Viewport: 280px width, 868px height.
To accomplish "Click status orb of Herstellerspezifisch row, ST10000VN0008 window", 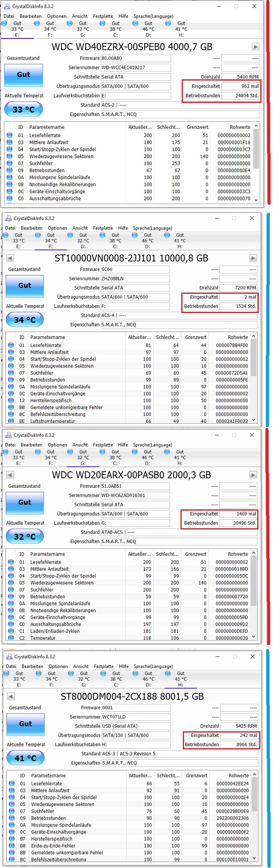I will point(11,400).
